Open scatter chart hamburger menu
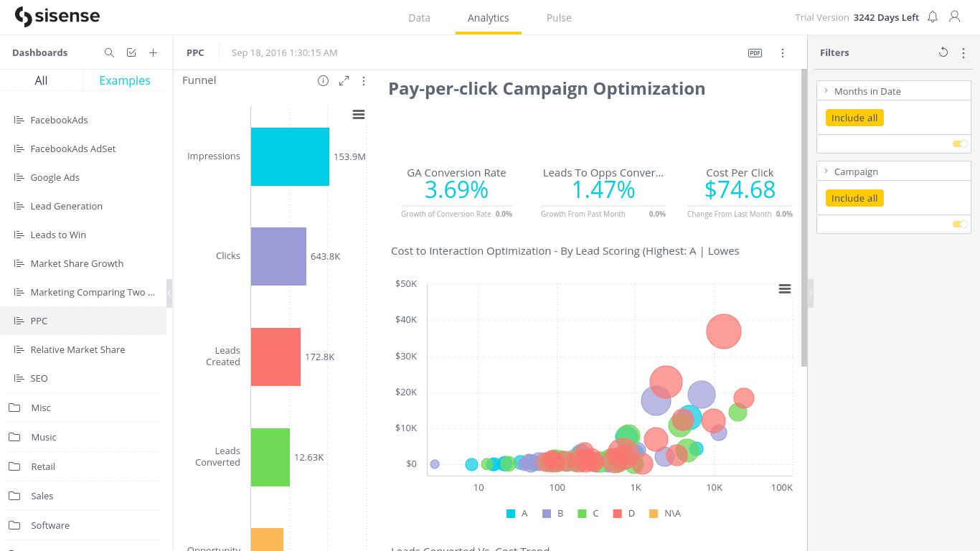Screen dimensions: 980x551 (x=785, y=288)
